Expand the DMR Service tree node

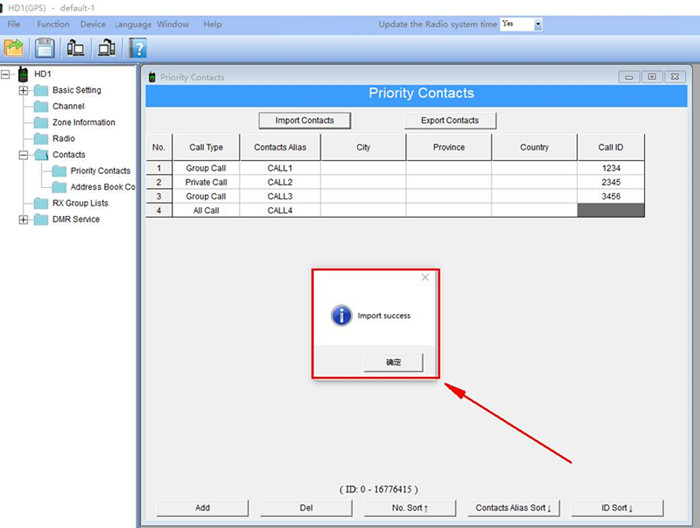point(24,220)
